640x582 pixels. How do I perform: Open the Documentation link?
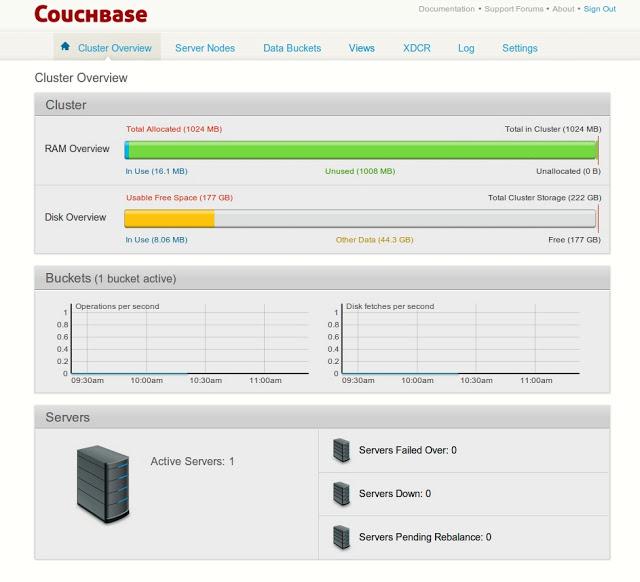pyautogui.click(x=447, y=9)
